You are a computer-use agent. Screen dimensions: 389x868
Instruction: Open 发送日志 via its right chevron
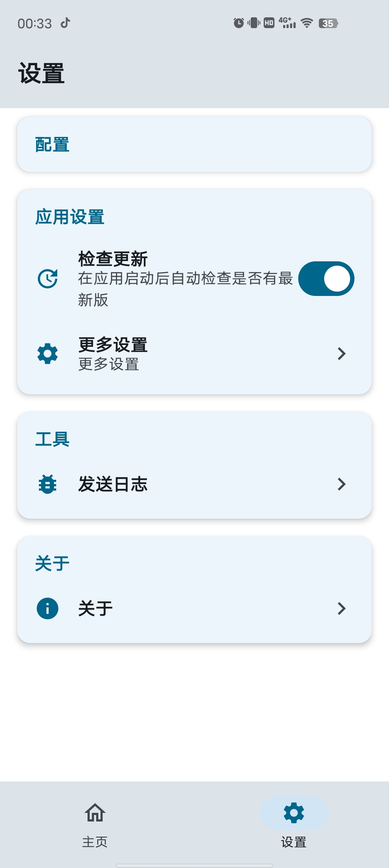click(x=341, y=484)
